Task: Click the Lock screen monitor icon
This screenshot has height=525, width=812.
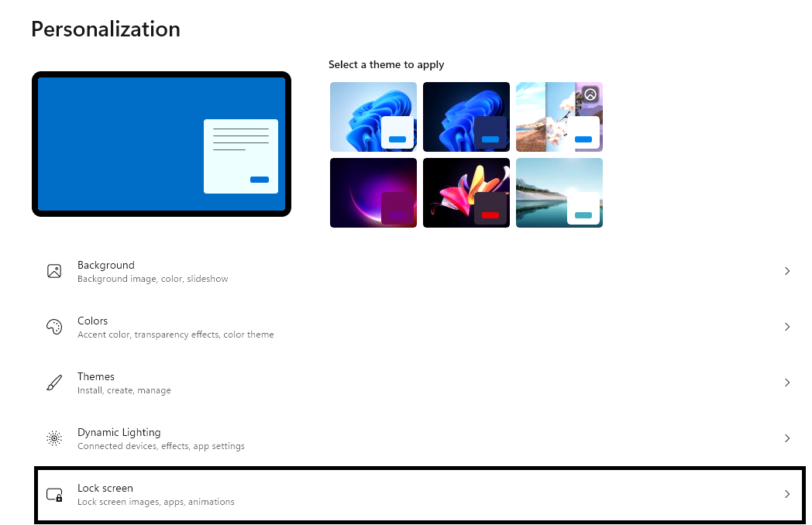Action: pos(54,495)
